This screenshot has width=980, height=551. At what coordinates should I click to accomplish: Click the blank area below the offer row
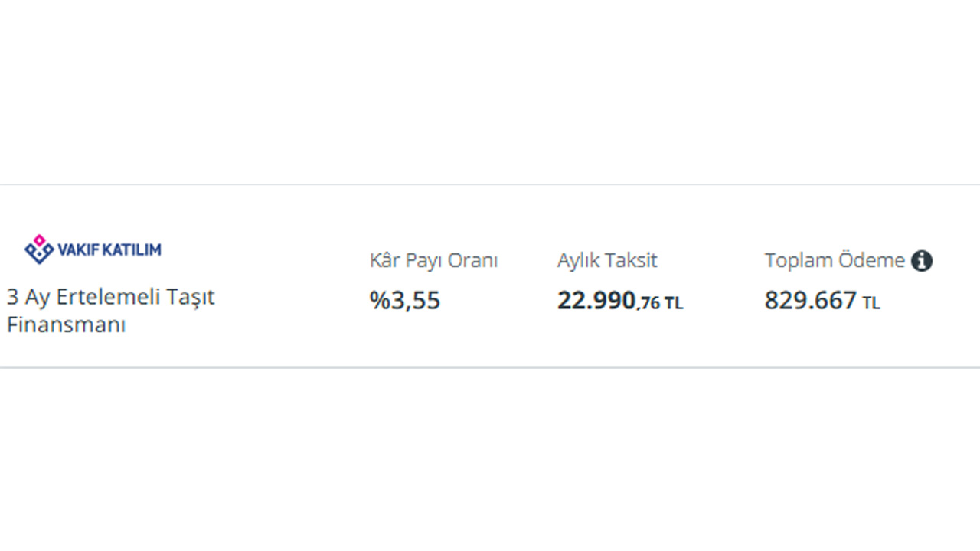[490, 459]
